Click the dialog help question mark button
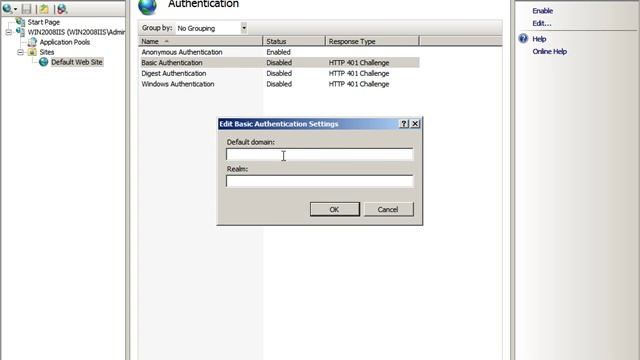This screenshot has width=640, height=360. 404,124
